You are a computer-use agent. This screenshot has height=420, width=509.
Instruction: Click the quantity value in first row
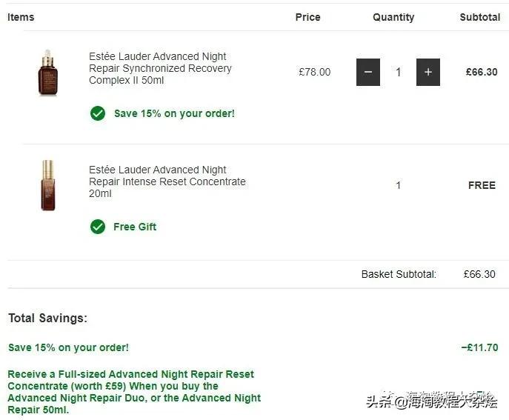coord(398,73)
